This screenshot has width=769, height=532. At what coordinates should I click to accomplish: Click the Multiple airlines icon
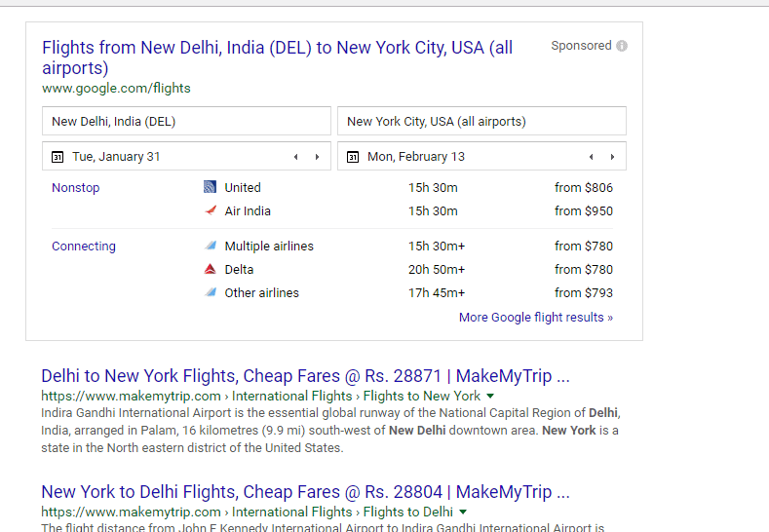211,246
